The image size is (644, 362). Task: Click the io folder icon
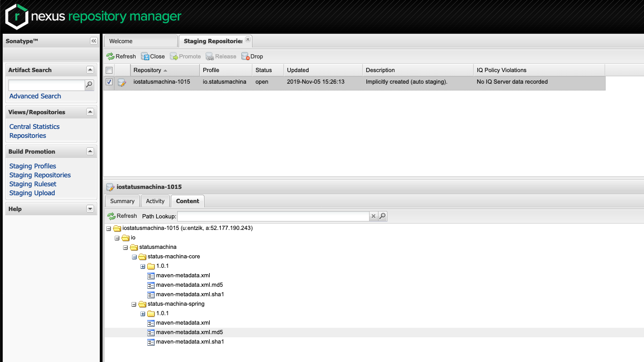click(x=126, y=238)
